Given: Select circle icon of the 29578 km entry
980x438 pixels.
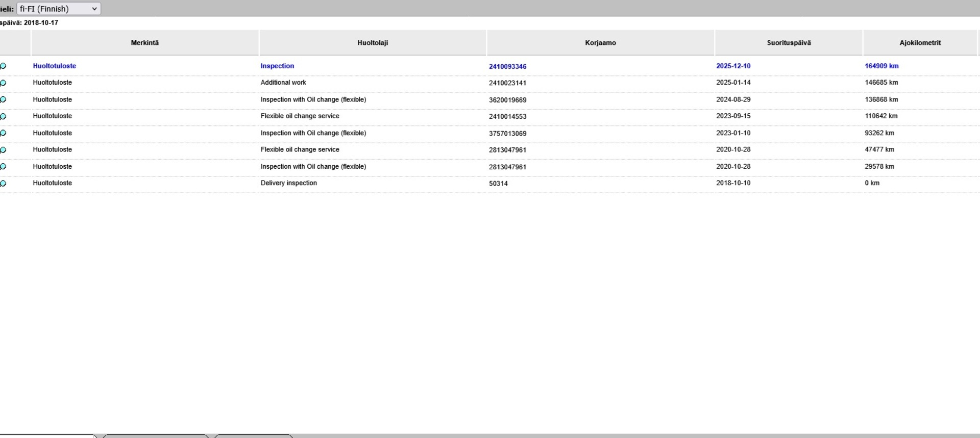Looking at the screenshot, I should (4, 167).
